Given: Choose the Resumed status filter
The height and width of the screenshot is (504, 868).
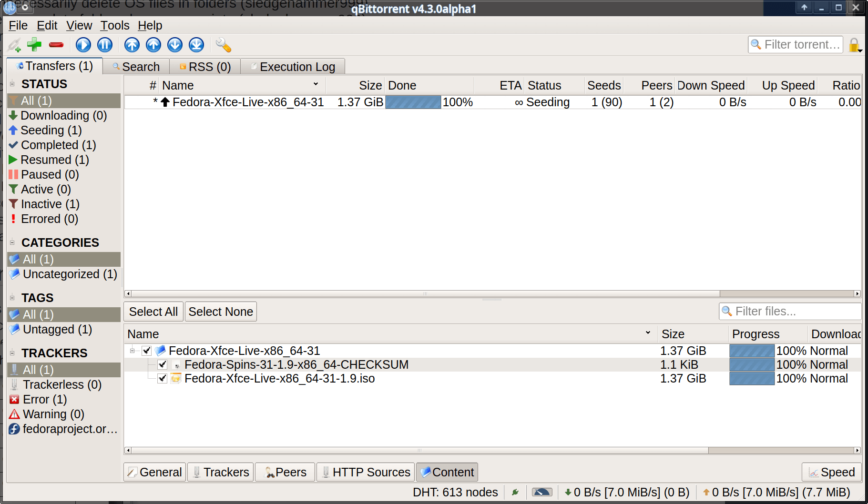Looking at the screenshot, I should tap(64, 160).
